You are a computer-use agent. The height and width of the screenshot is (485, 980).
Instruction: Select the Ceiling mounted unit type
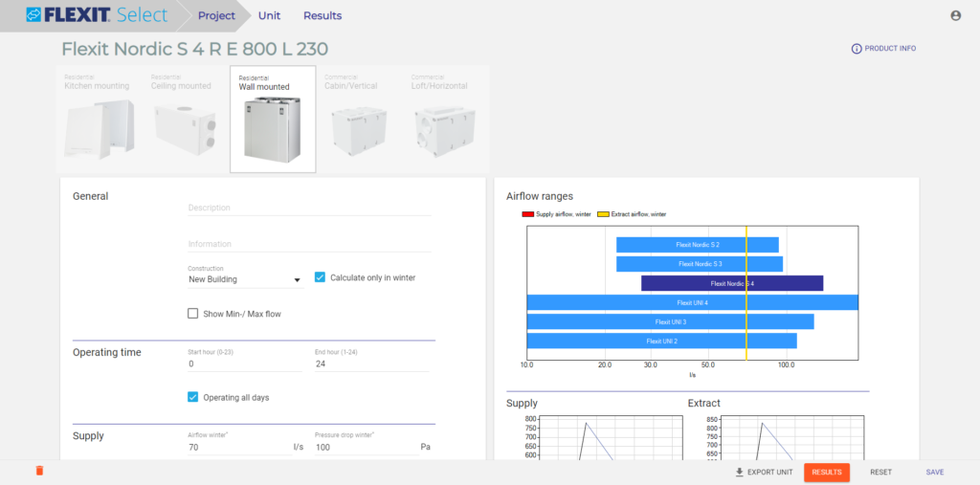coord(187,119)
